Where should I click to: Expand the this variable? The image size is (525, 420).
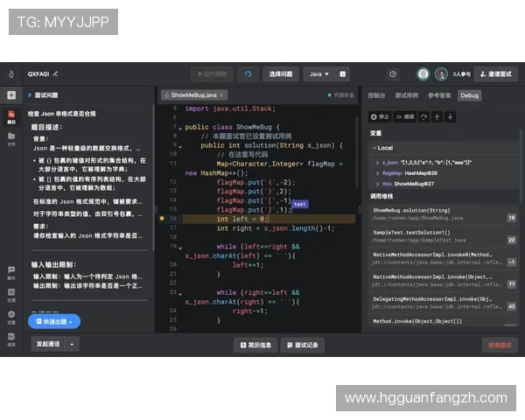(x=378, y=184)
